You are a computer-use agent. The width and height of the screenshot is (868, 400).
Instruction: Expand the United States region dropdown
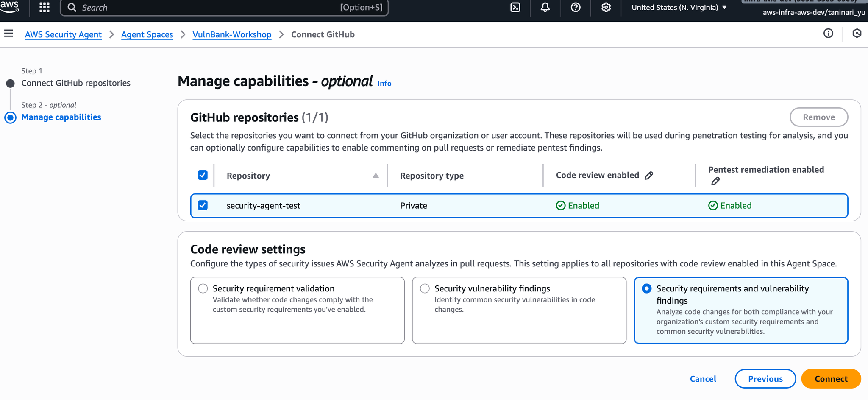point(679,7)
